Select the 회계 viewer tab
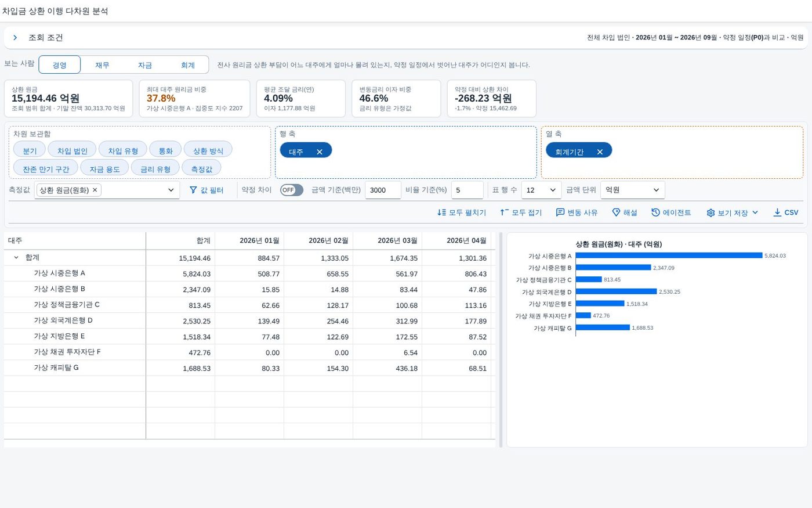The width and height of the screenshot is (812, 508). click(x=188, y=65)
